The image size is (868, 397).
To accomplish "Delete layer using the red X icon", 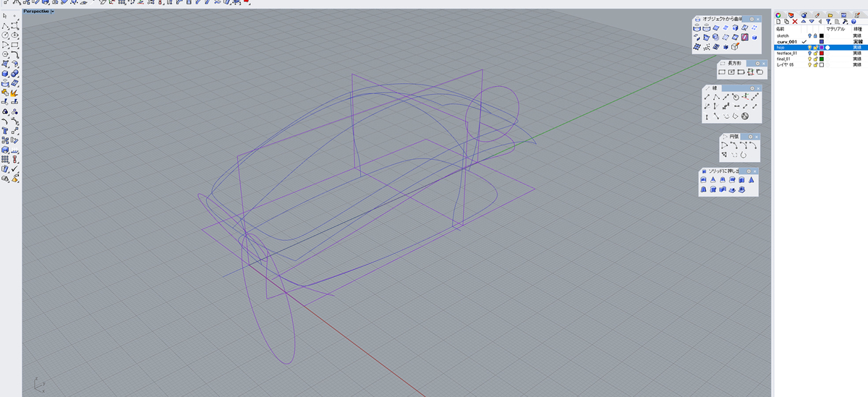I will [795, 22].
